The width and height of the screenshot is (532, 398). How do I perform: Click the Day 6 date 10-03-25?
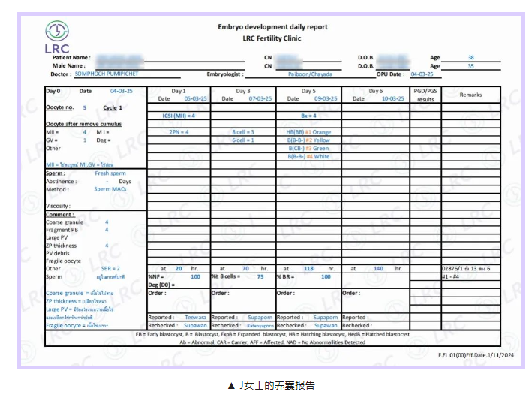393,98
